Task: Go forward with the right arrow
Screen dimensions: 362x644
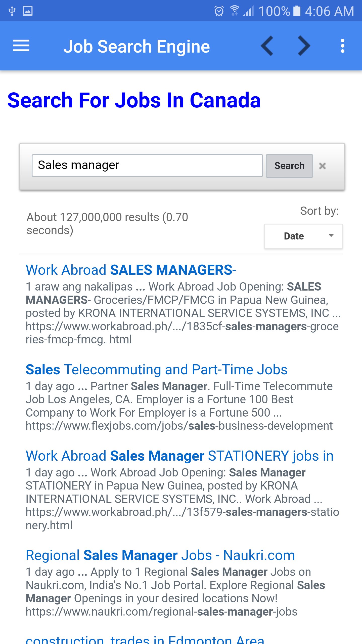Action: coord(304,46)
